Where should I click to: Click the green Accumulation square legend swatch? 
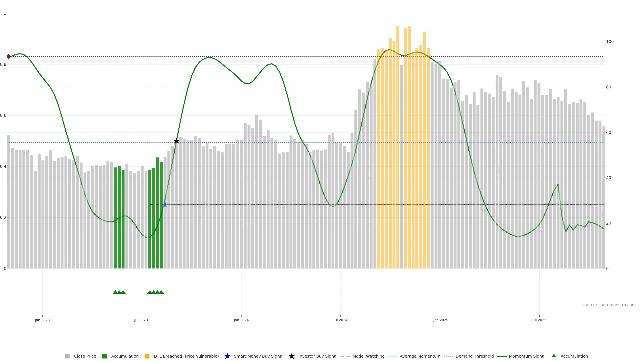tap(104, 356)
